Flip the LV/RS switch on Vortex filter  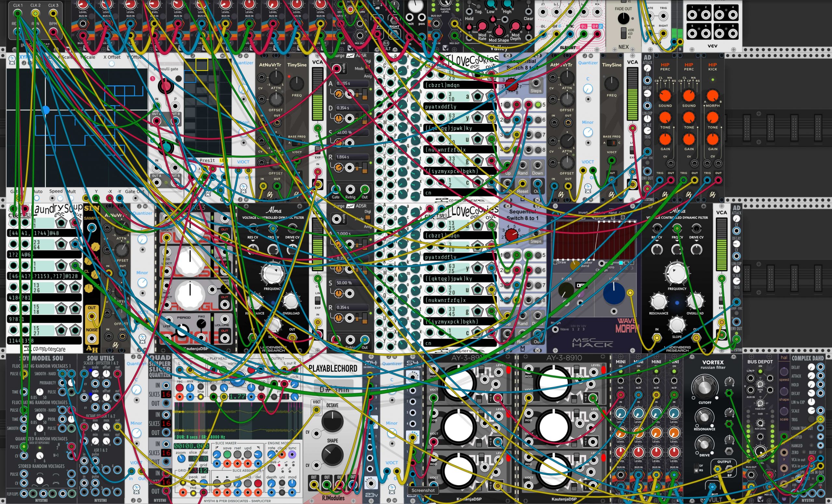click(x=696, y=468)
